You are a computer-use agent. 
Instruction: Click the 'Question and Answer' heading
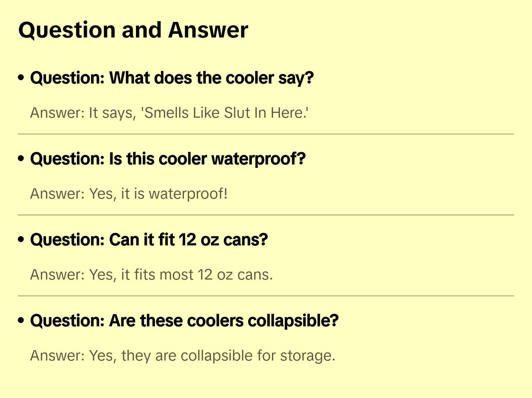[x=133, y=30]
